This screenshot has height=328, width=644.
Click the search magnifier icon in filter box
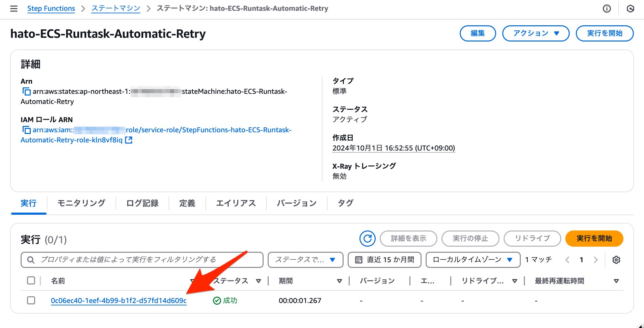click(31, 260)
